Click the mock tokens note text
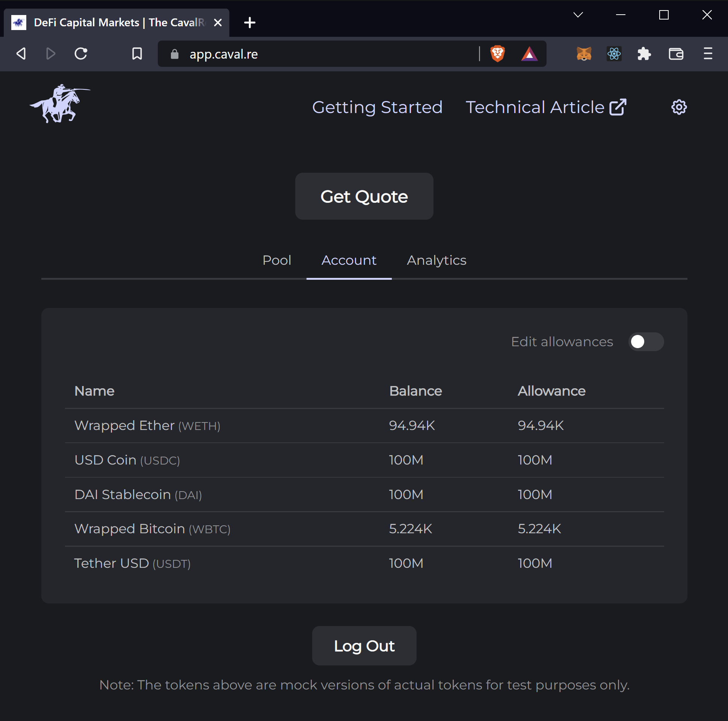The width and height of the screenshot is (728, 721). click(x=364, y=685)
